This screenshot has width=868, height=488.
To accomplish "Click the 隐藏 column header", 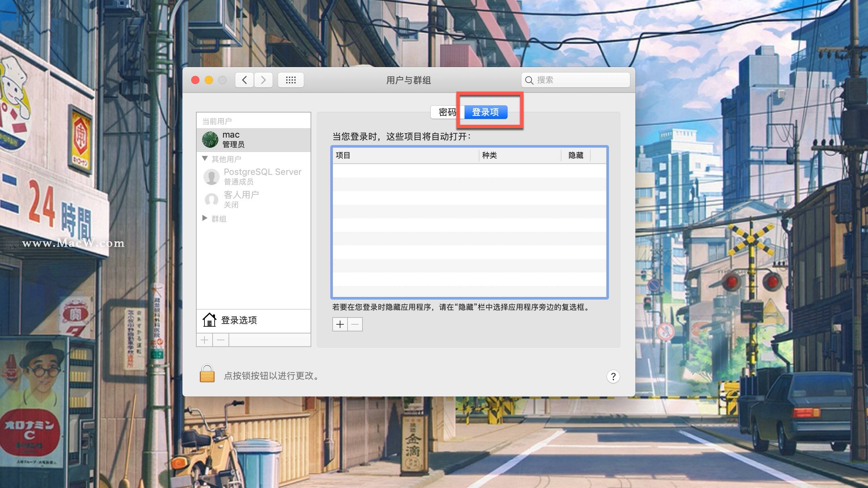I will pos(576,155).
